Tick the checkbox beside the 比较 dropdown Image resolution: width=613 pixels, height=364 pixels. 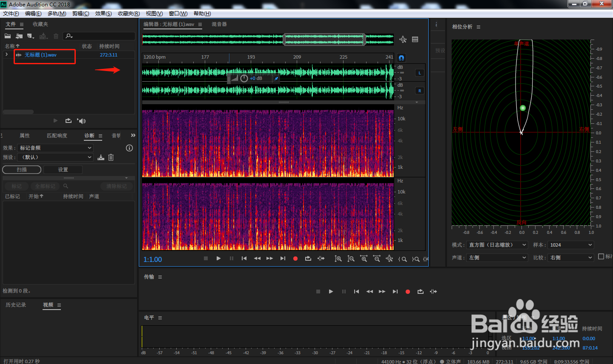click(601, 256)
